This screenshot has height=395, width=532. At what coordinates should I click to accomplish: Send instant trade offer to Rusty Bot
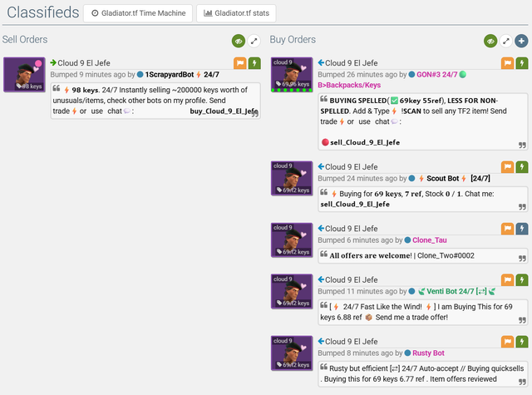tap(522, 342)
